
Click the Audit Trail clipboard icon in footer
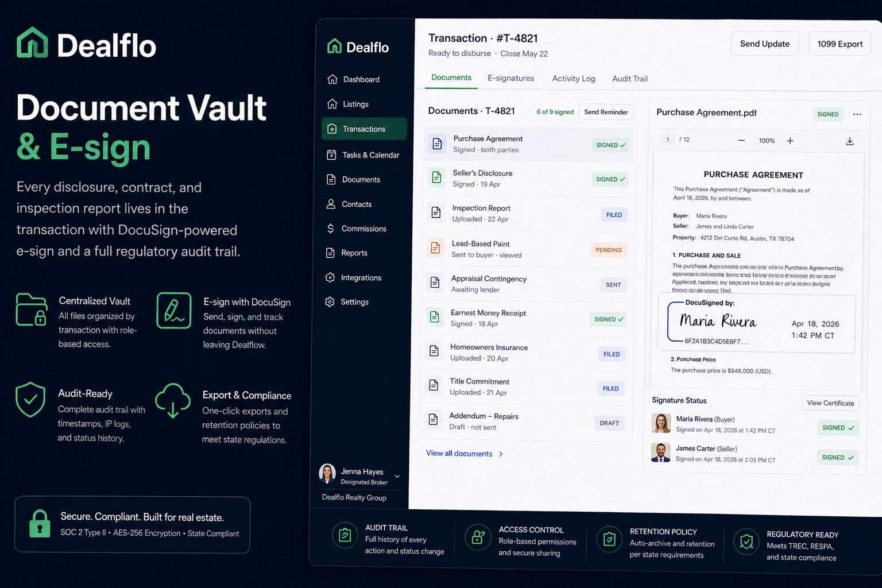[345, 536]
